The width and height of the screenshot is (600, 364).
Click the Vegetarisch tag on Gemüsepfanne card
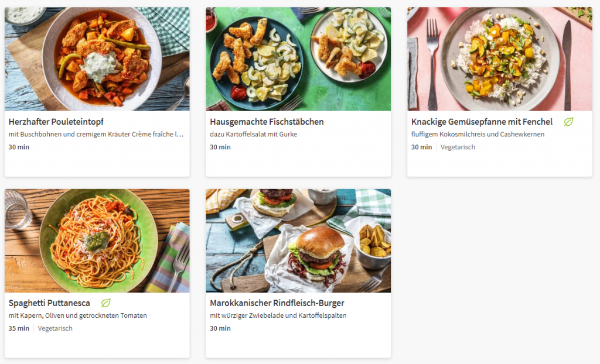(458, 147)
